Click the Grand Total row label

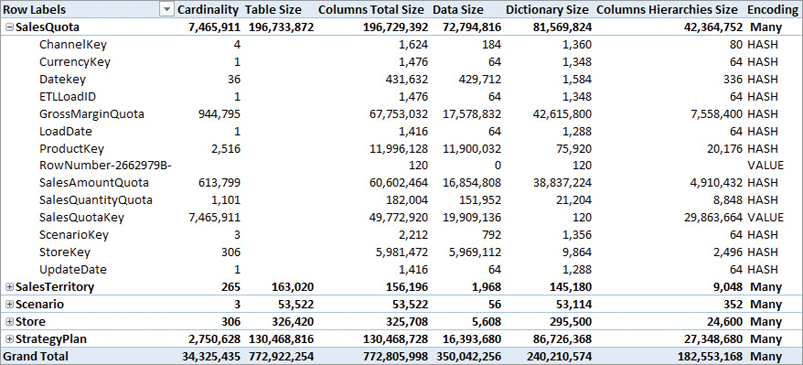pos(35,356)
